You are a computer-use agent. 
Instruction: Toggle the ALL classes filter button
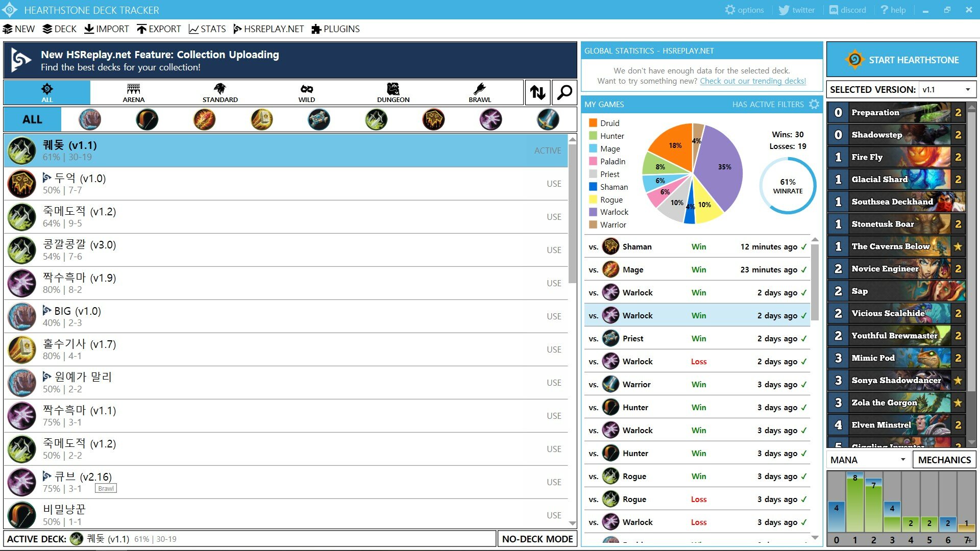(x=33, y=119)
